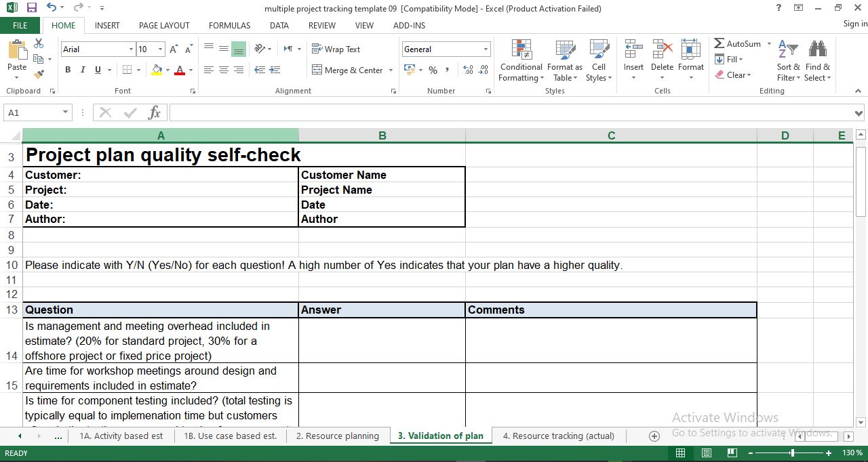868x462 pixels.
Task: Toggle Italic formatting
Action: pyautogui.click(x=83, y=70)
